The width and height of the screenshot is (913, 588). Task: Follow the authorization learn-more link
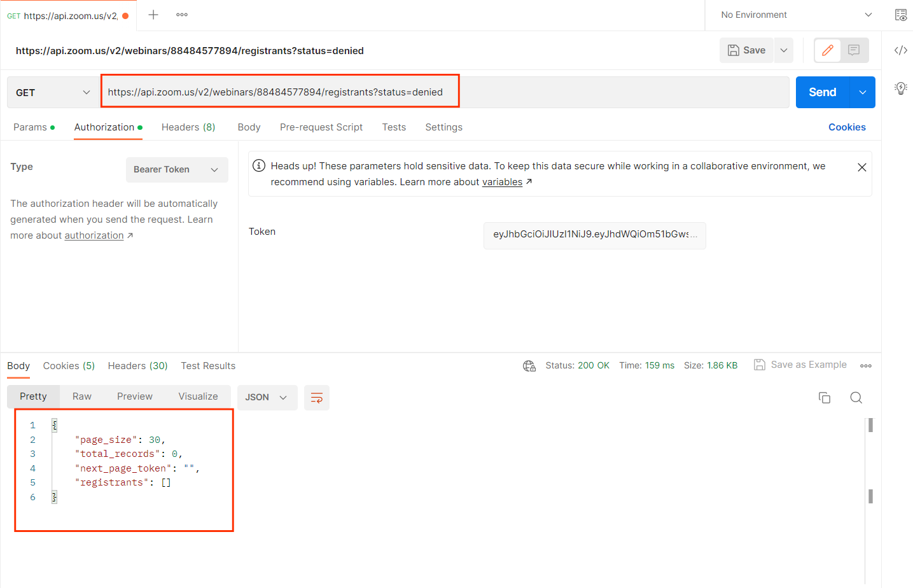pyautogui.click(x=94, y=235)
